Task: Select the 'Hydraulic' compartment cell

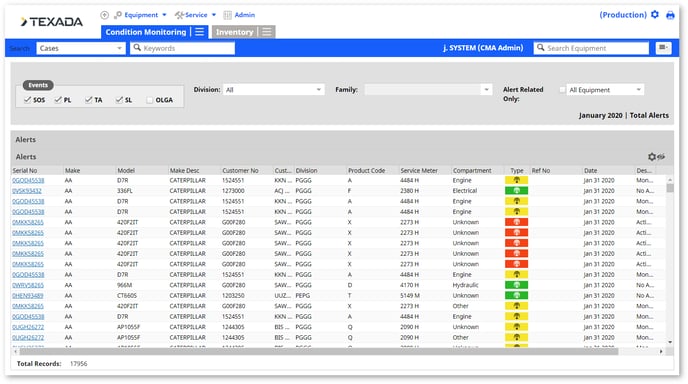Action: point(466,285)
